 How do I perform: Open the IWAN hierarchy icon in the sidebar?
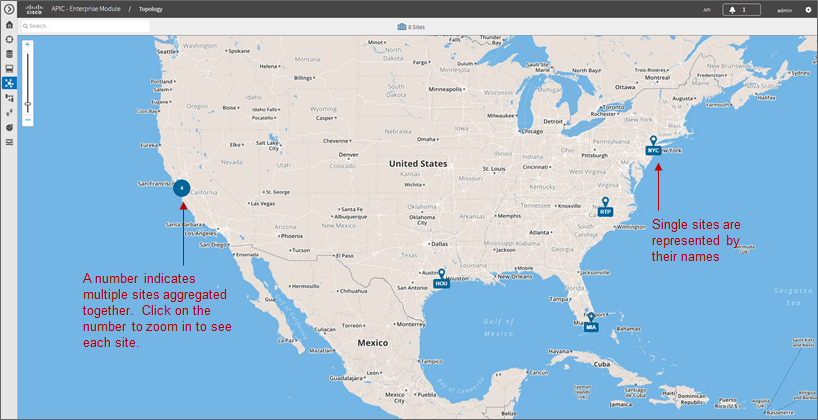point(9,98)
